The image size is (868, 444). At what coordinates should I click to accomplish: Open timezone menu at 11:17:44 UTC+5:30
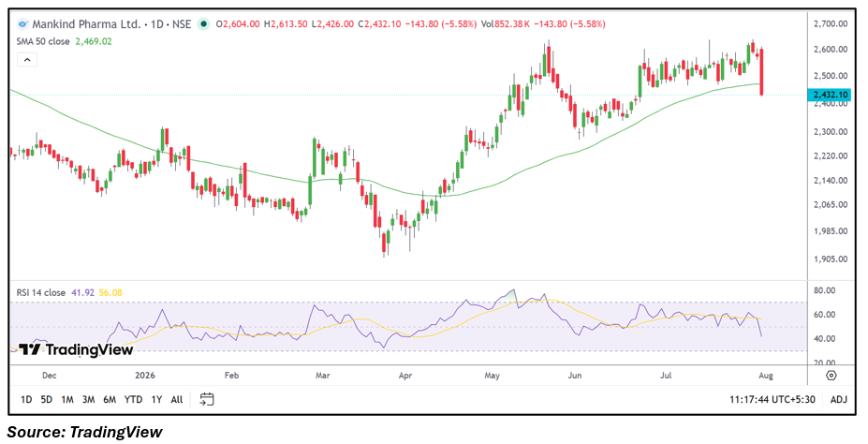coord(772,399)
